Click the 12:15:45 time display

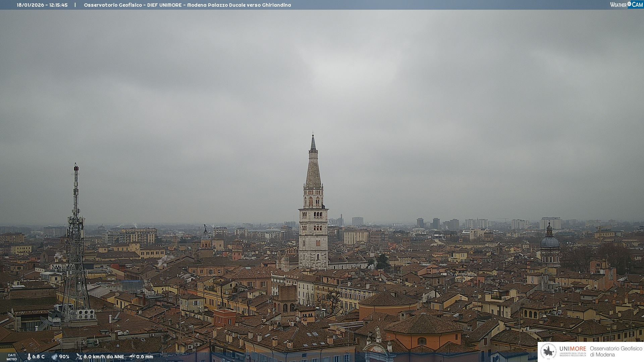pos(58,5)
